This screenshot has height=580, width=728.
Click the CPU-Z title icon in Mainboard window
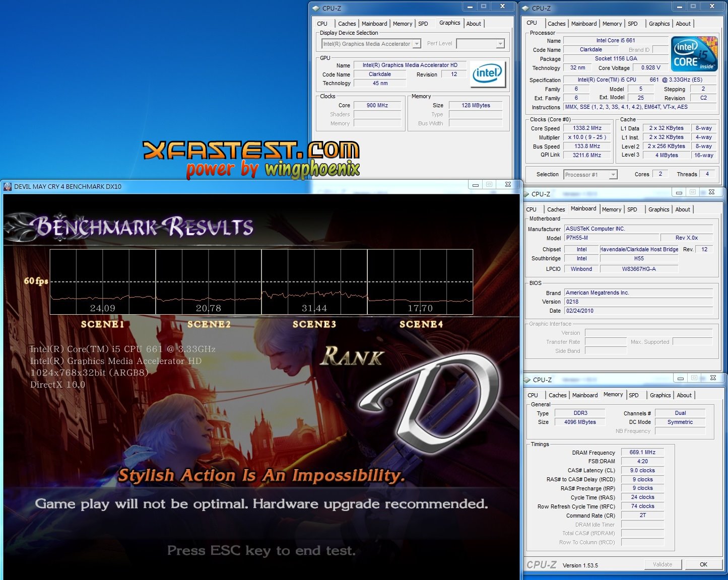pos(527,194)
